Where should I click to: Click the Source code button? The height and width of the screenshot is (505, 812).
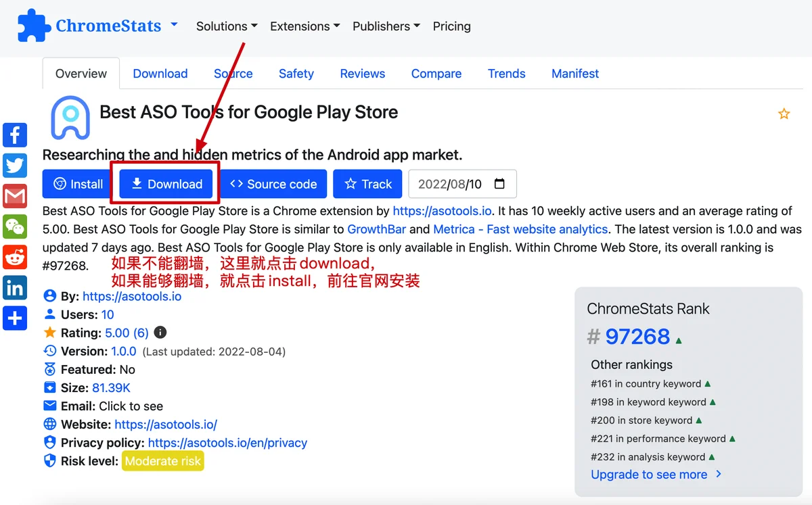click(273, 184)
